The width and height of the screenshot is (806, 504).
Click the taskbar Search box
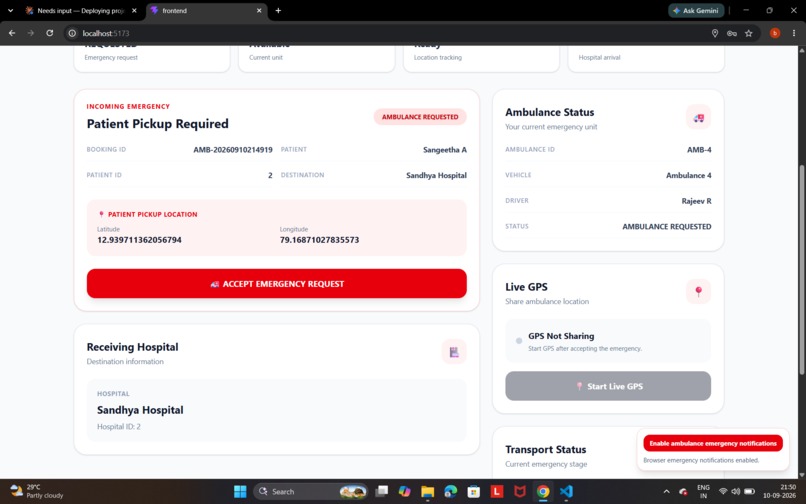click(x=312, y=491)
